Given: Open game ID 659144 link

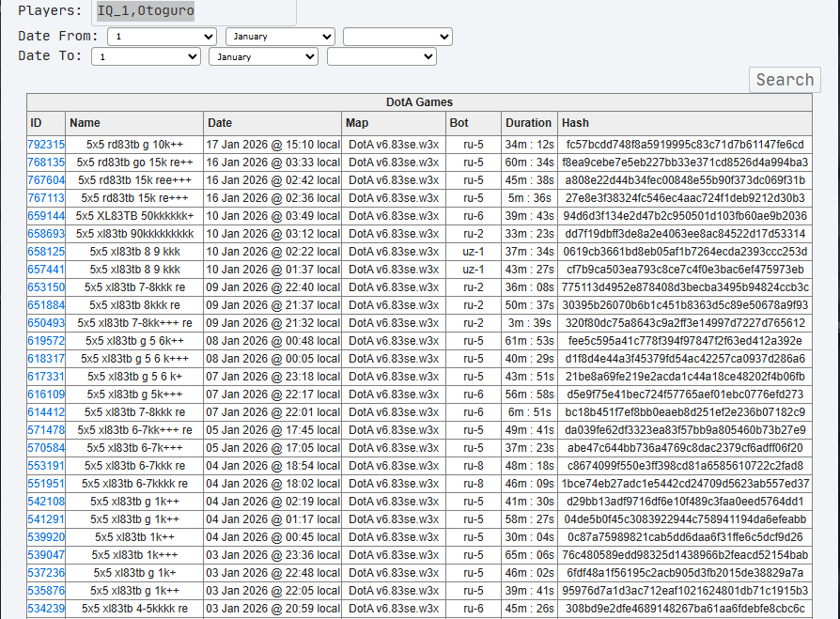Looking at the screenshot, I should click(x=46, y=216).
